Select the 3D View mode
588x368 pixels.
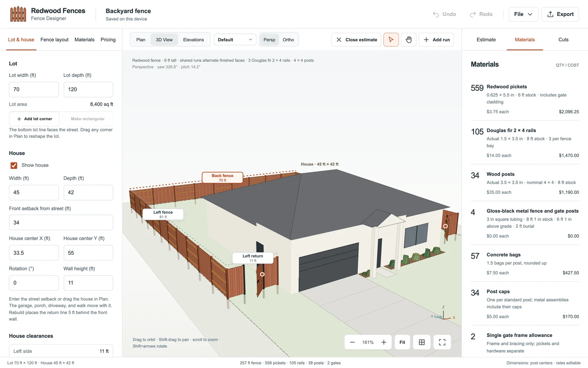tap(164, 40)
